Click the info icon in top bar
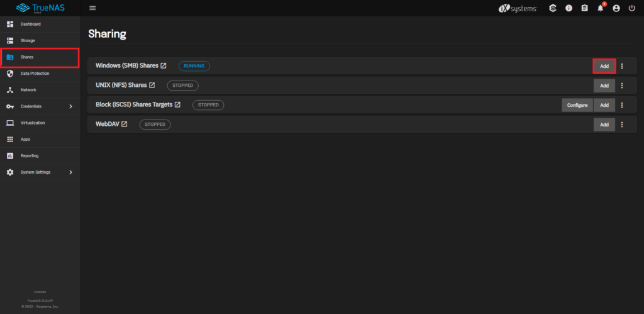 569,8
